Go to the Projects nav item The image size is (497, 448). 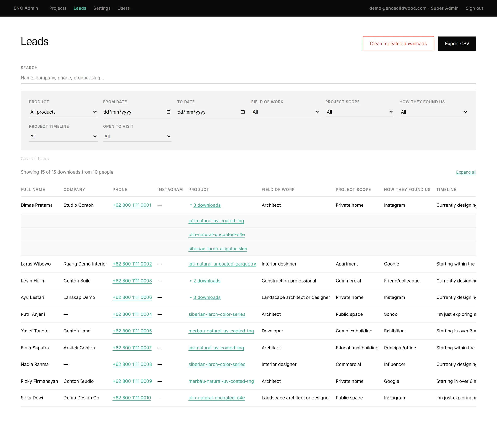[58, 8]
